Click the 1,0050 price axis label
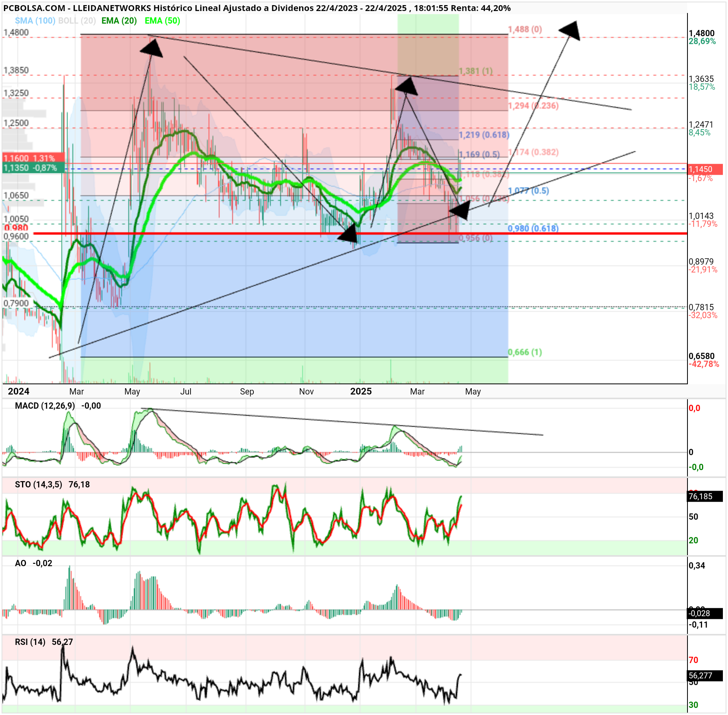728x715 pixels. point(16,219)
